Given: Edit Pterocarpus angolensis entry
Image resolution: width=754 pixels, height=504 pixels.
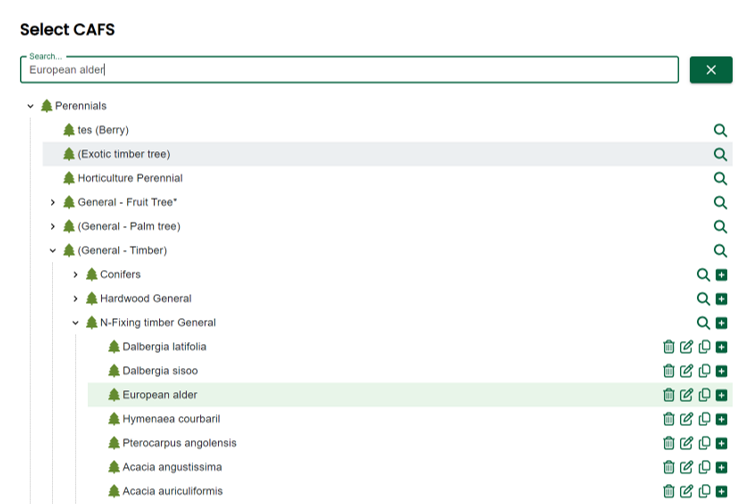Looking at the screenshot, I should point(686,443).
